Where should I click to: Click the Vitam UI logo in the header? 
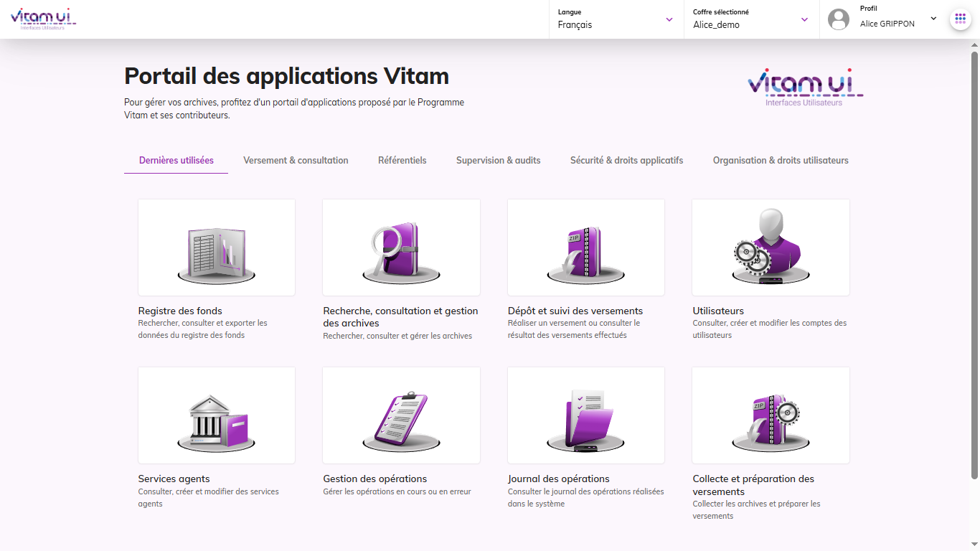tap(43, 19)
